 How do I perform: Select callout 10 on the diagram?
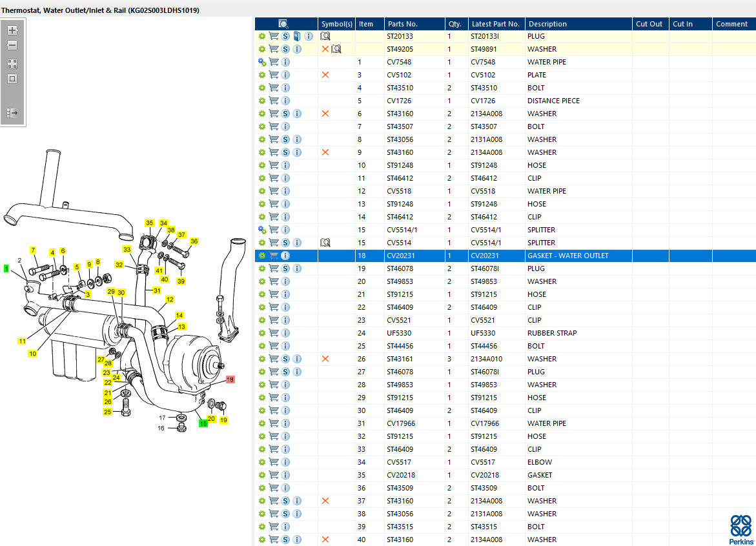[x=32, y=353]
